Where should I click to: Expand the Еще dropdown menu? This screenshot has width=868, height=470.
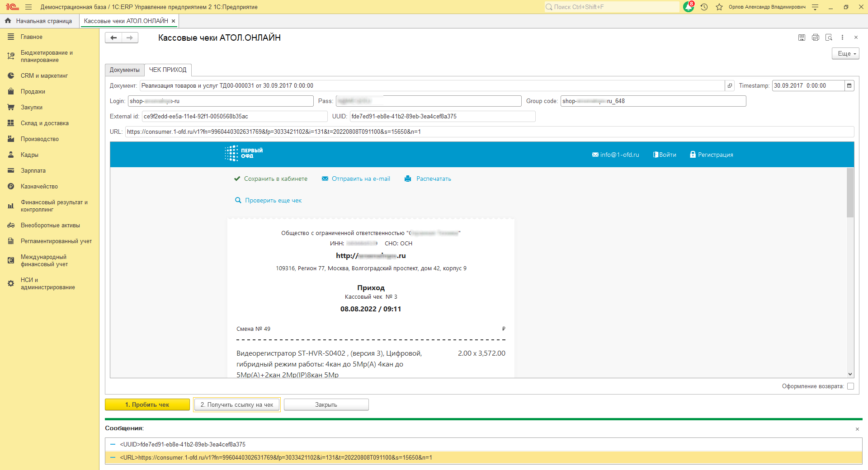845,53
